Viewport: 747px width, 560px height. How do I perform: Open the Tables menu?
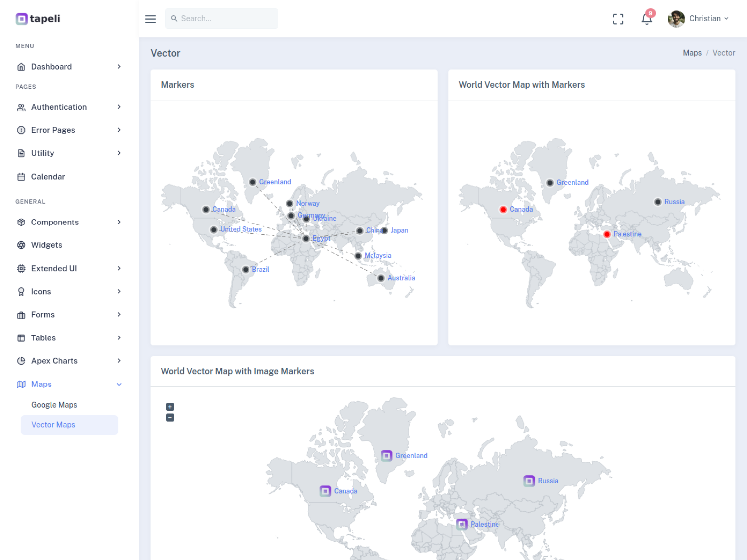43,338
